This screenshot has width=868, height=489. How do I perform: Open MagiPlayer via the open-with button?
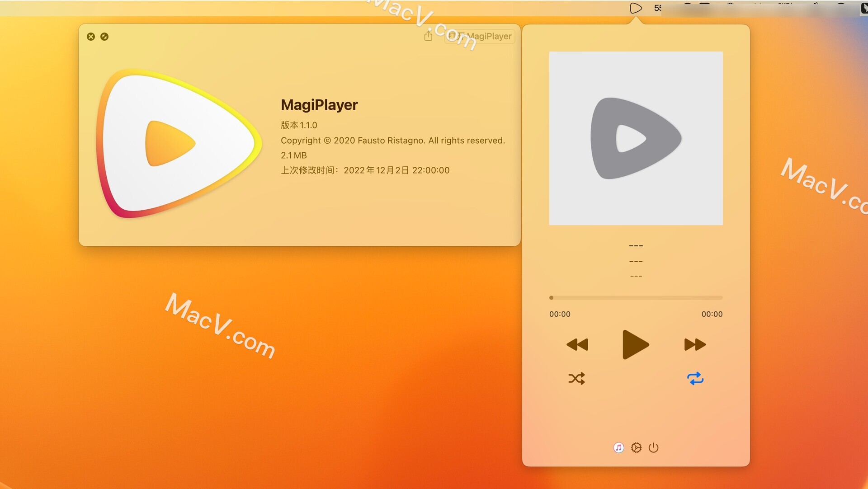click(480, 36)
